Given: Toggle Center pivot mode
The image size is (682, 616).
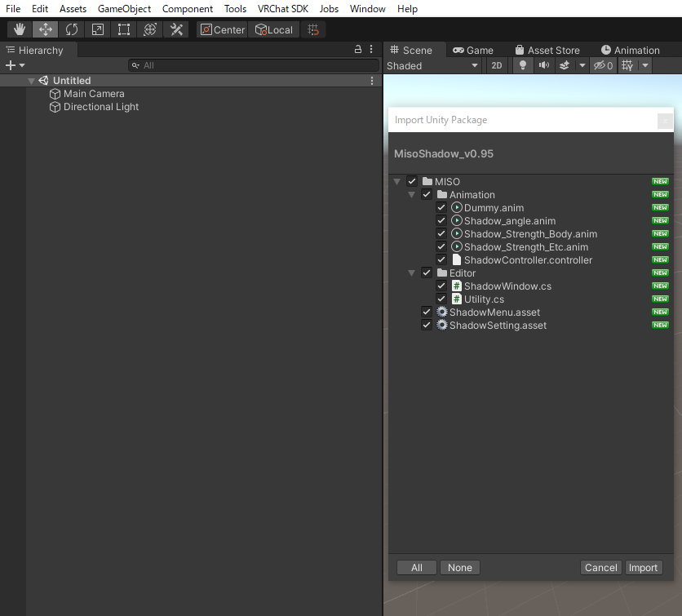Looking at the screenshot, I should click(222, 29).
